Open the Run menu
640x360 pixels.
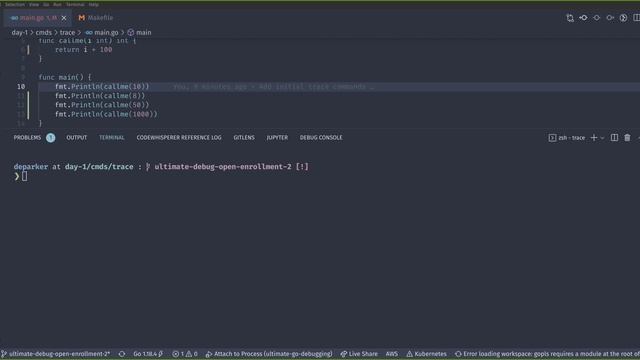pyautogui.click(x=57, y=4)
